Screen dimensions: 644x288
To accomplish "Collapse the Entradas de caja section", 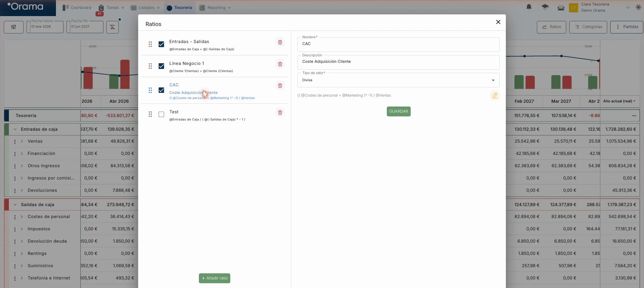I will (15, 129).
